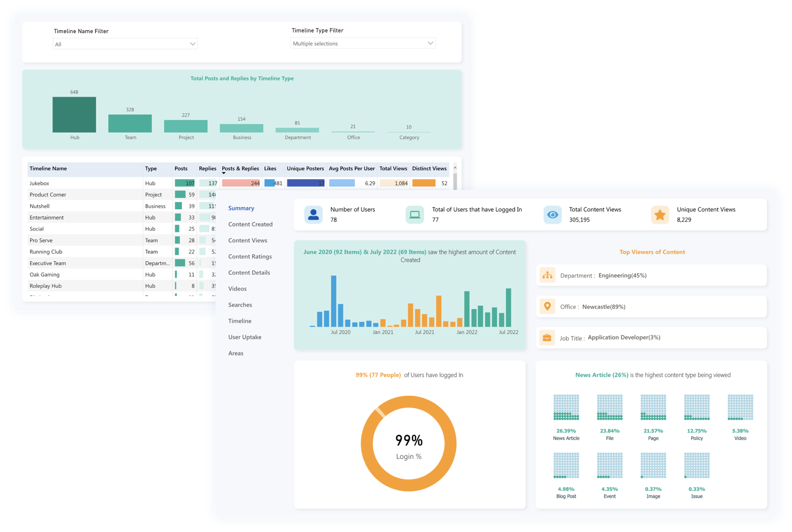
Task: Click the department org-chart icon beside Engineering
Action: tap(547, 276)
